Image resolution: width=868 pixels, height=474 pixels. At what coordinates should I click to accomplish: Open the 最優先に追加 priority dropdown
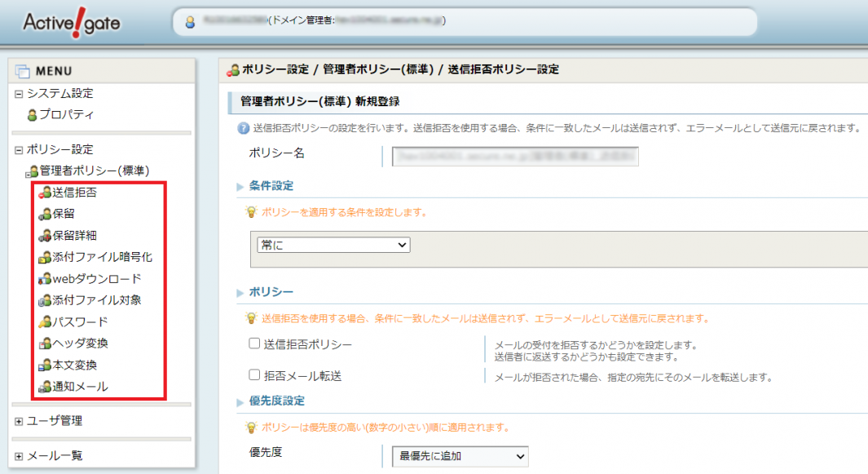[x=459, y=457]
